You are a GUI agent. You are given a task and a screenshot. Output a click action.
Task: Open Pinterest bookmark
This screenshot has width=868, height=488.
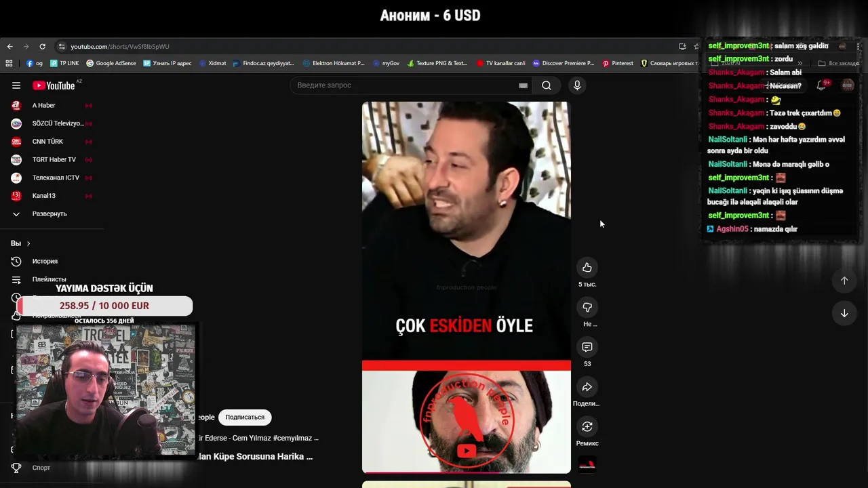click(x=618, y=63)
